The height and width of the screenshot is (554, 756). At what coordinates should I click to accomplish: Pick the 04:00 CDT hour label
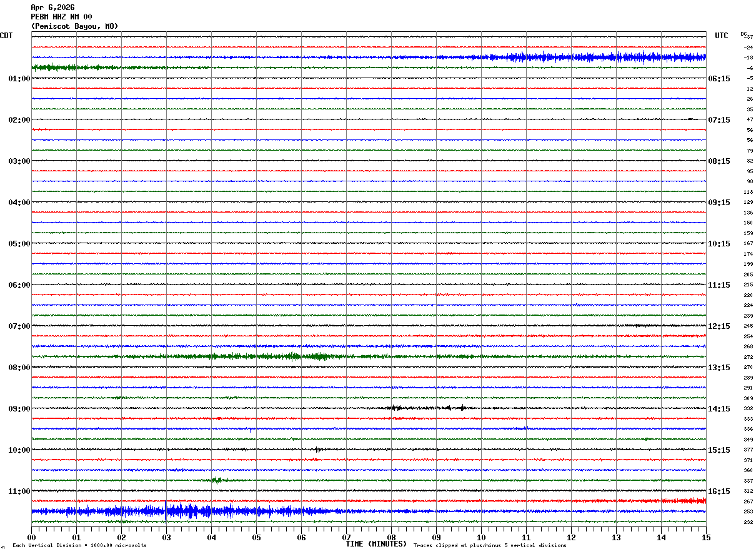coord(19,203)
